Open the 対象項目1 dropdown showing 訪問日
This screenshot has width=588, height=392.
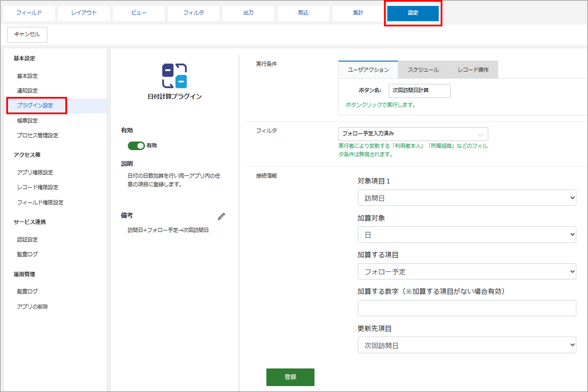click(467, 198)
